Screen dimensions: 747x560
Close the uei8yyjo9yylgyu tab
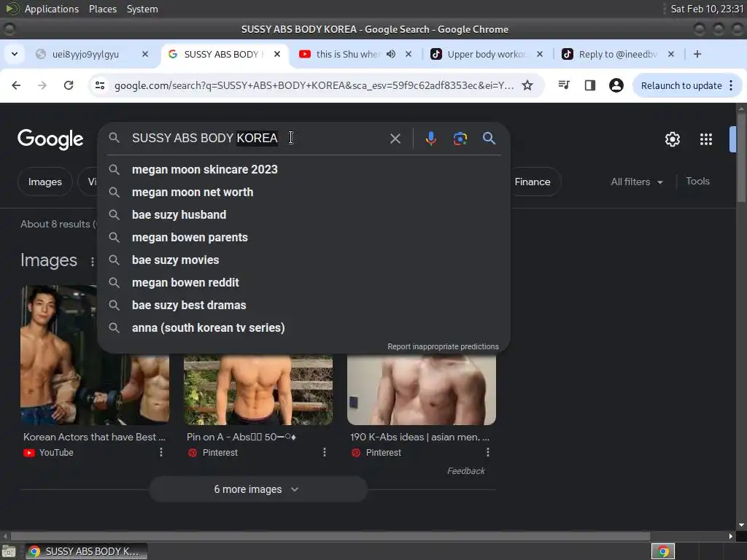[145, 54]
